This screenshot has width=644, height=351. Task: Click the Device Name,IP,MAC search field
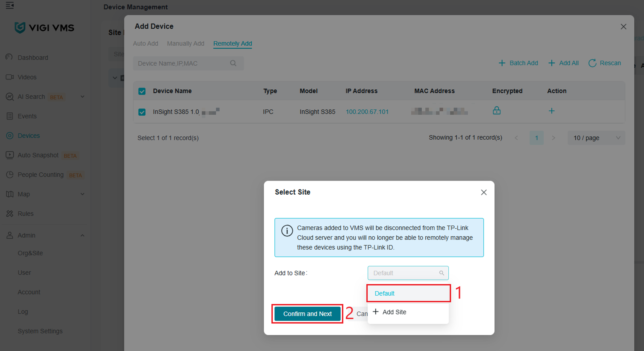point(188,63)
